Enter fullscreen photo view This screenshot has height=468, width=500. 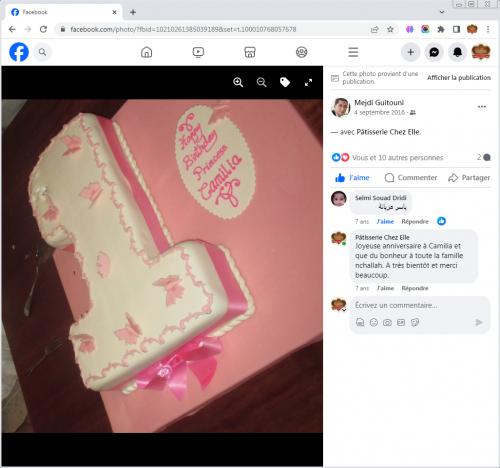[x=308, y=82]
